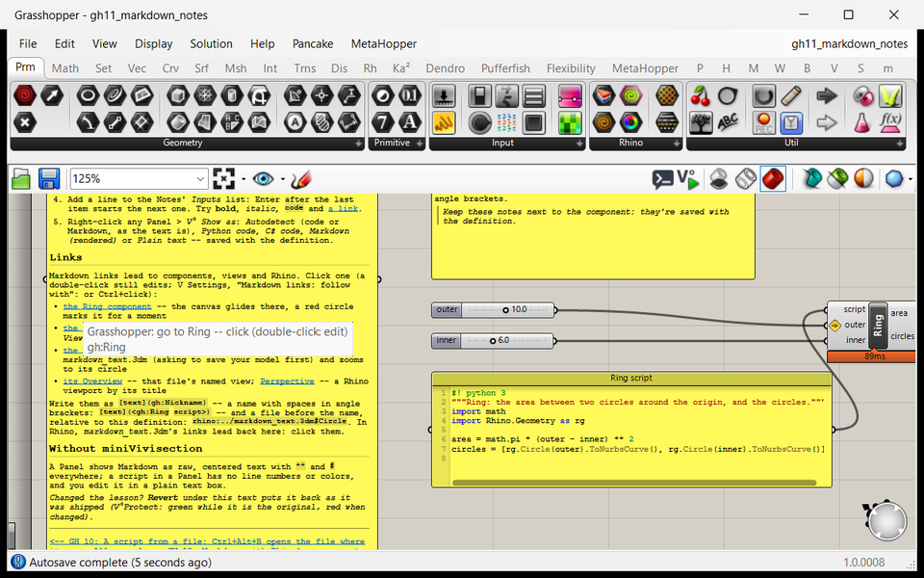Screen dimensions: 924x578
Task: Switch to the Pufferfish tab
Action: click(505, 68)
